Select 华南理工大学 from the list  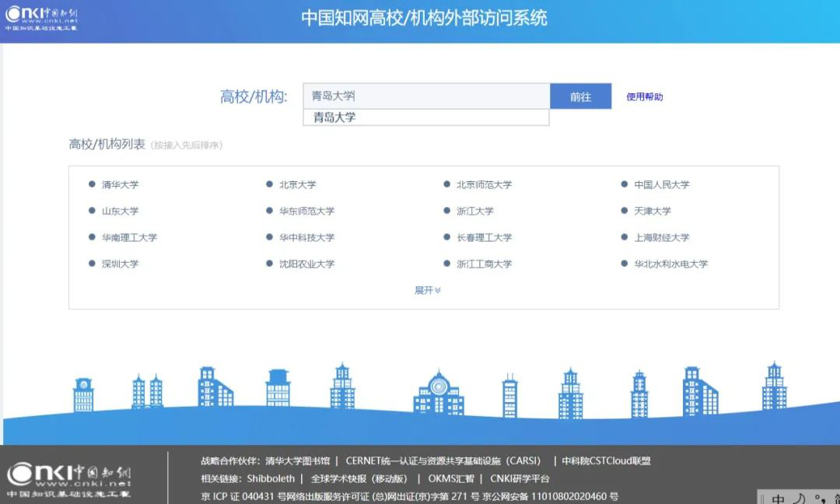click(x=129, y=236)
